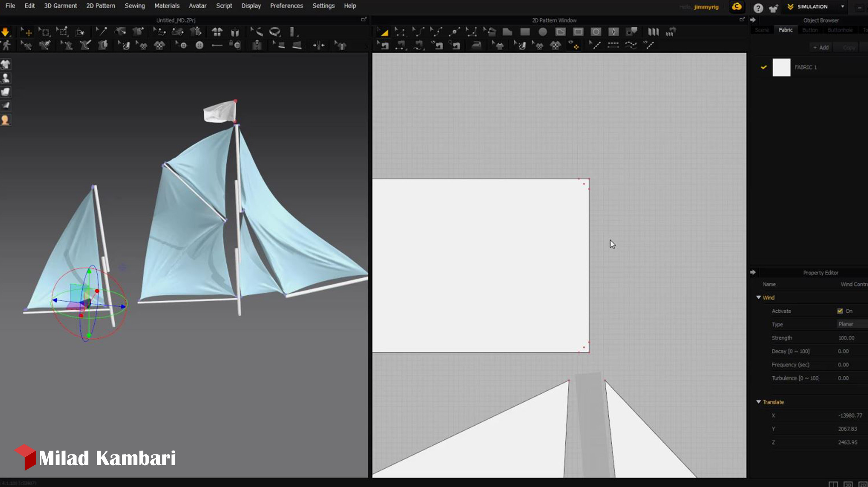Viewport: 868px width, 487px height.
Task: Open the wind Type Planar dropdown
Action: pyautogui.click(x=851, y=324)
